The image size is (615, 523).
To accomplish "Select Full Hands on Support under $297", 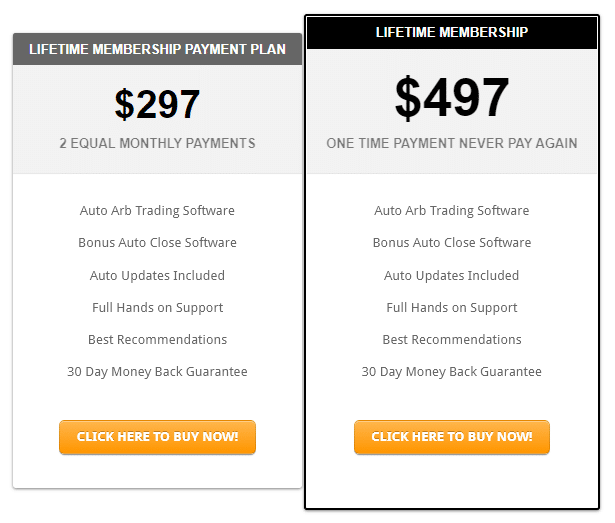I will point(157,307).
